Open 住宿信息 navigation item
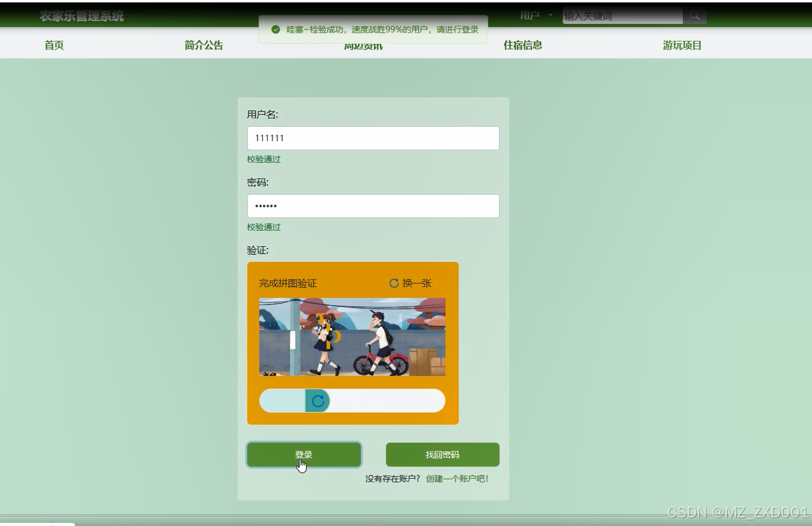Viewport: 812px width, 526px height. click(x=523, y=45)
